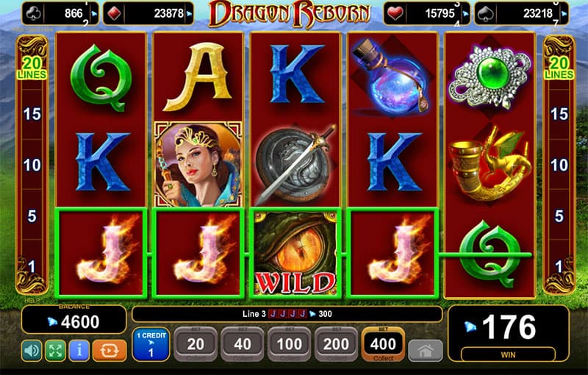Expand the diamonds jackpot 23878 arrow
Image resolution: width=588 pixels, height=375 pixels.
pyautogui.click(x=190, y=14)
